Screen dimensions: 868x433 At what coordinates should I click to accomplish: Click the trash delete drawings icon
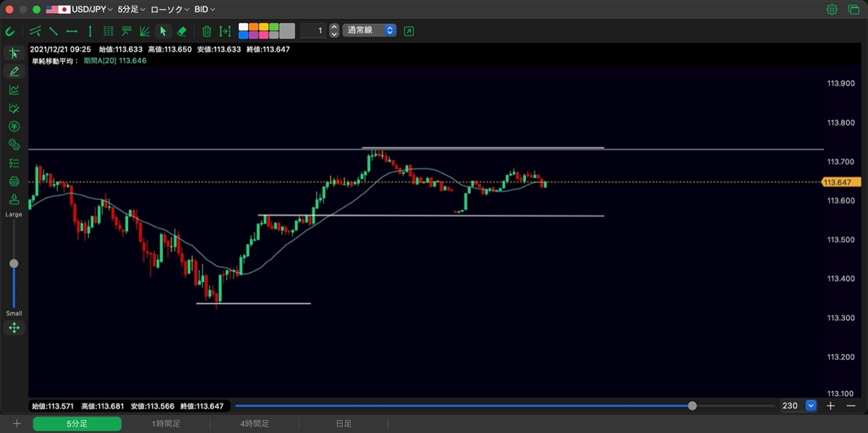(x=207, y=31)
